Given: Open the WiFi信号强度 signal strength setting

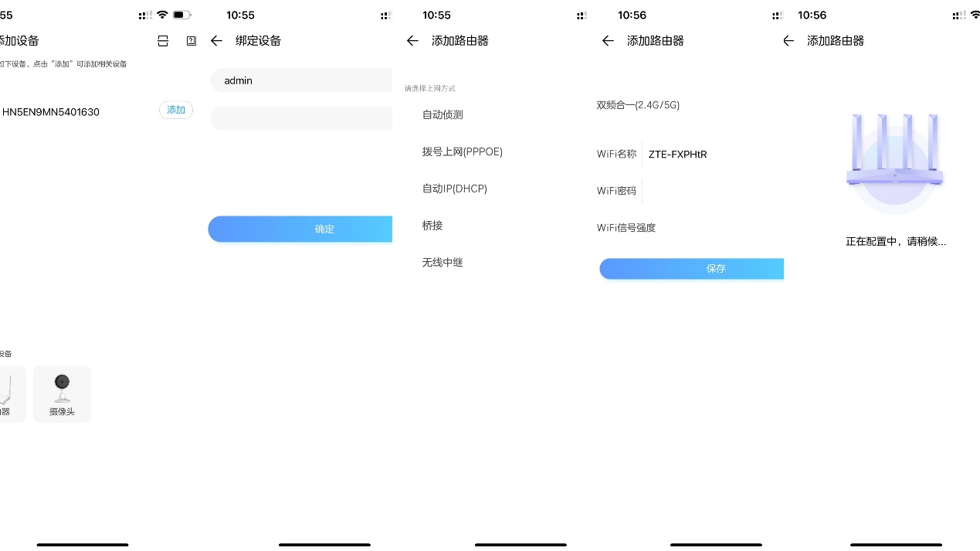Looking at the screenshot, I should [626, 227].
